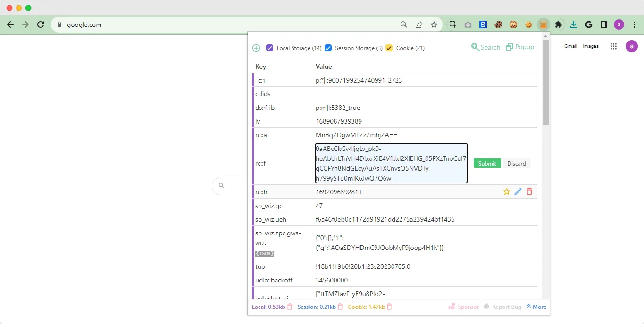
Task: Click the share page icon in address bar
Action: [x=419, y=25]
